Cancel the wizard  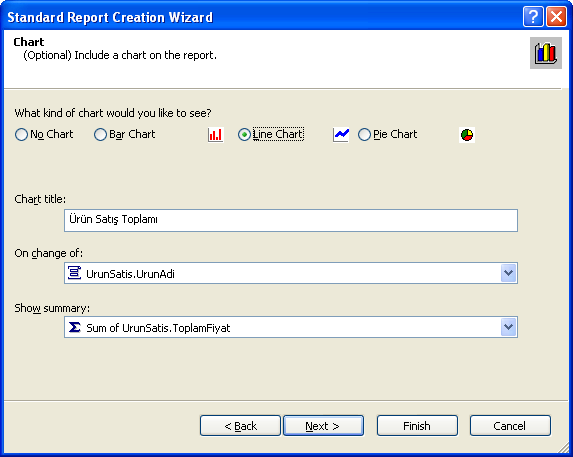pos(510,426)
